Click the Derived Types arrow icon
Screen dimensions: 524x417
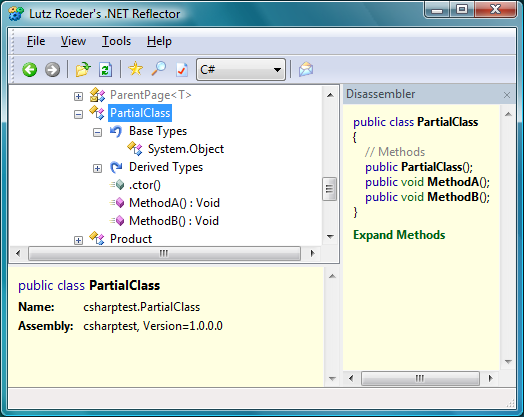tap(116, 167)
